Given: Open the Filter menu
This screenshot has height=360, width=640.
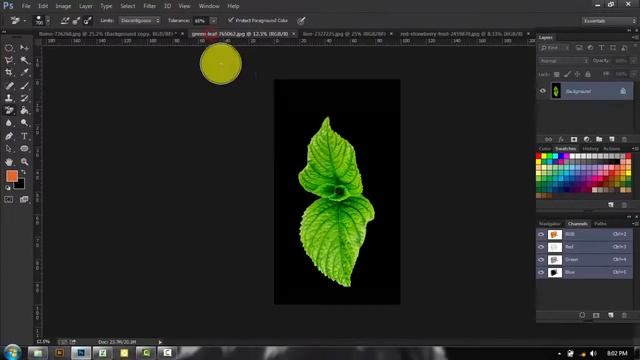Looking at the screenshot, I should [149, 6].
